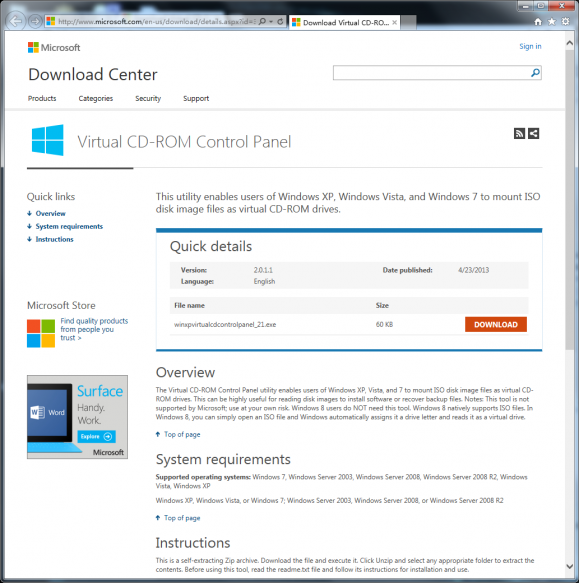Click the orange DOWNLOAD button
Image resolution: width=579 pixels, height=583 pixels.
[496, 324]
